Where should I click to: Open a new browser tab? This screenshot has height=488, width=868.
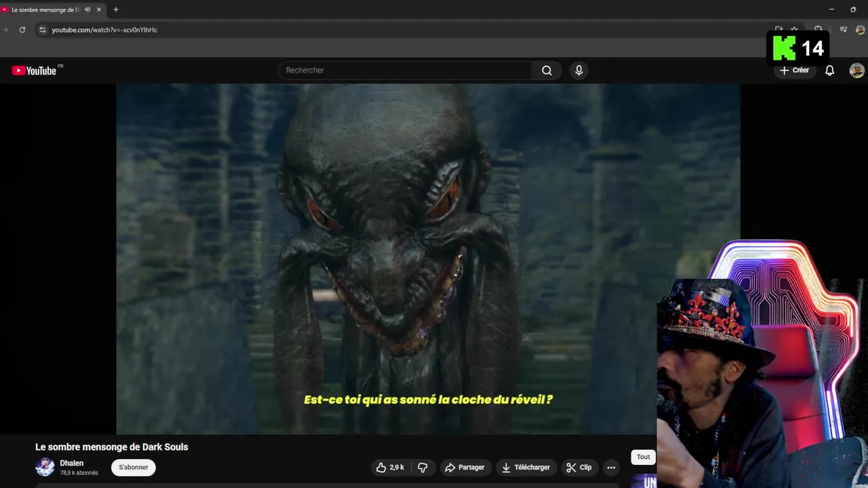(x=116, y=9)
